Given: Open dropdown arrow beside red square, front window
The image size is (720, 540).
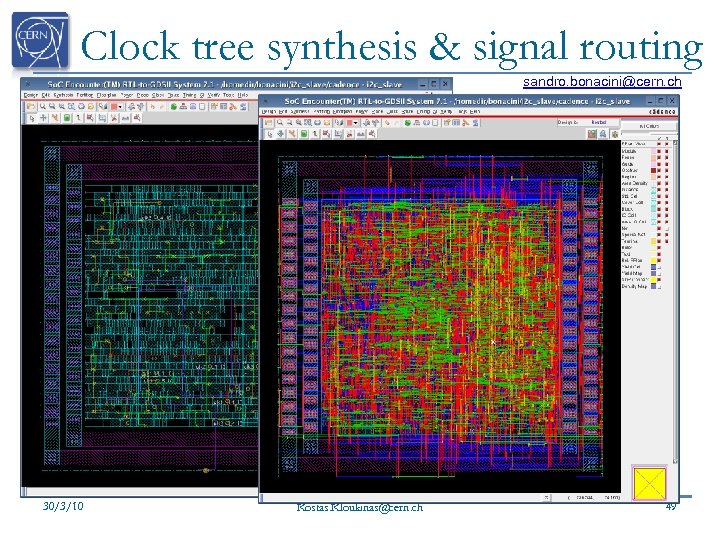Looking at the screenshot, I should [355, 123].
